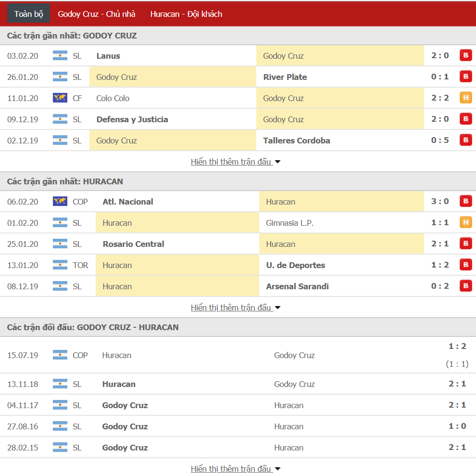This screenshot has width=476, height=476.
Task: Show more Huracan recent matches
Action: point(236,308)
